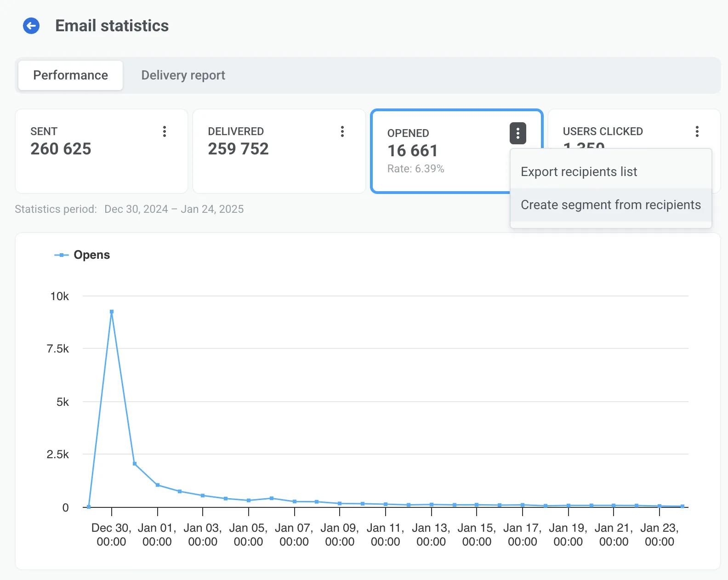Screen dimensions: 728x580
Task: Click the blue back arrow icon
Action: tap(31, 26)
